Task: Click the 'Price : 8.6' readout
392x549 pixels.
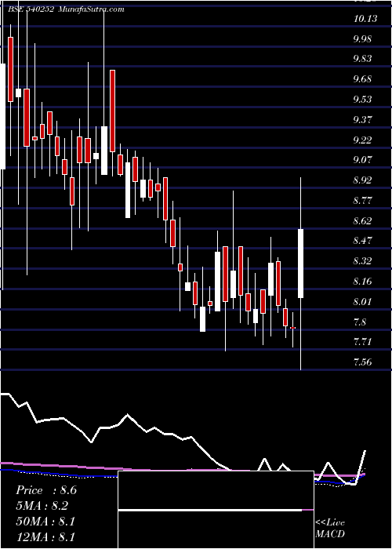Action: [x=46, y=490]
